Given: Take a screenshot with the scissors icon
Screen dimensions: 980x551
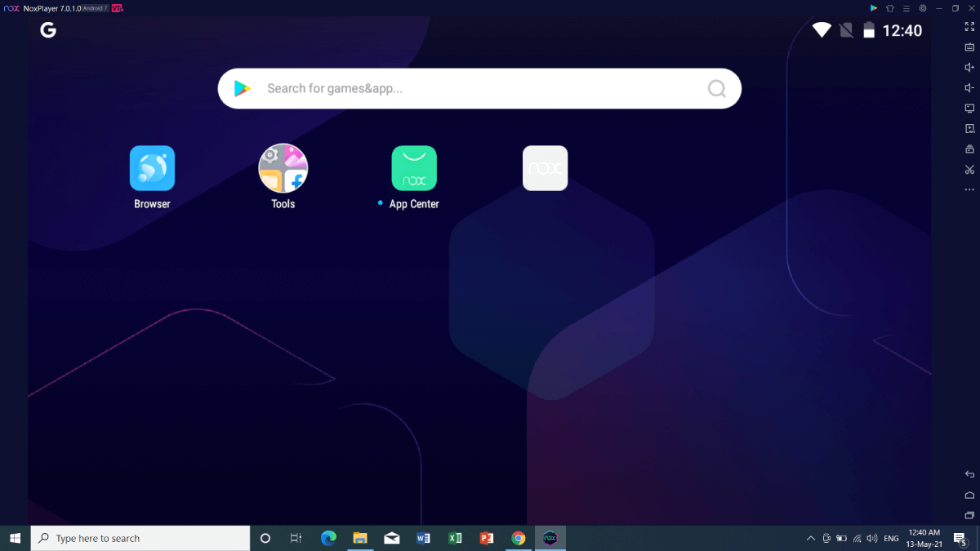Looking at the screenshot, I should (969, 170).
